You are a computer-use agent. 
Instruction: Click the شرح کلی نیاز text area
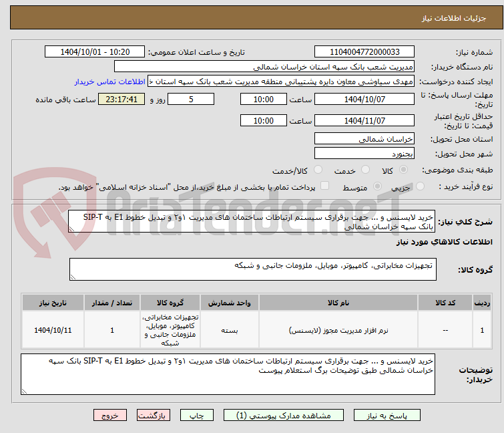click(x=252, y=222)
